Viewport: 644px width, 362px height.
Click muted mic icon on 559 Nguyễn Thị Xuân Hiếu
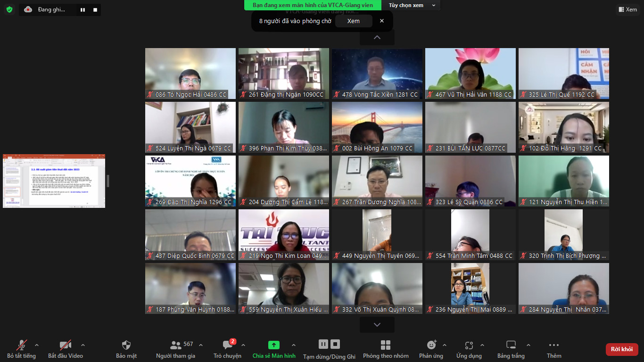pyautogui.click(x=244, y=310)
